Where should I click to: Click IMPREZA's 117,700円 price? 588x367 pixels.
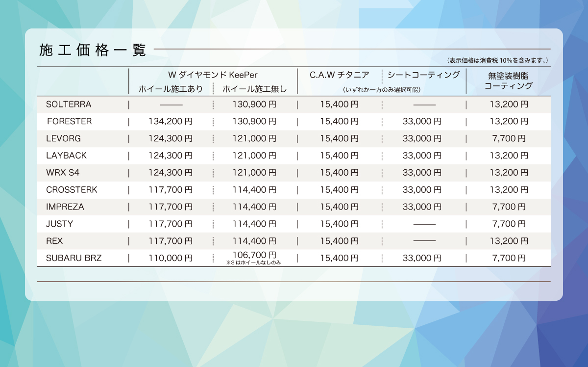[x=171, y=207]
